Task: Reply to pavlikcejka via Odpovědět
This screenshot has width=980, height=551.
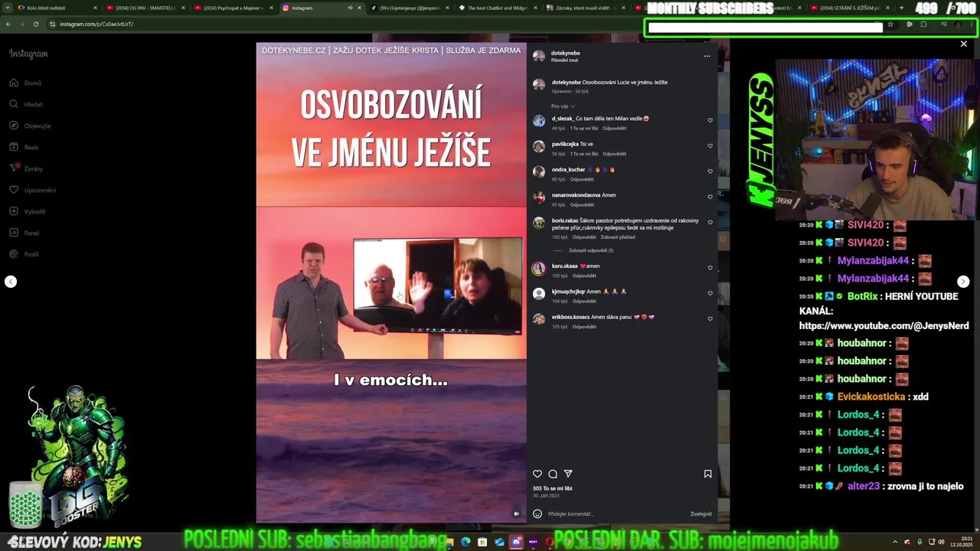Action: pyautogui.click(x=614, y=154)
